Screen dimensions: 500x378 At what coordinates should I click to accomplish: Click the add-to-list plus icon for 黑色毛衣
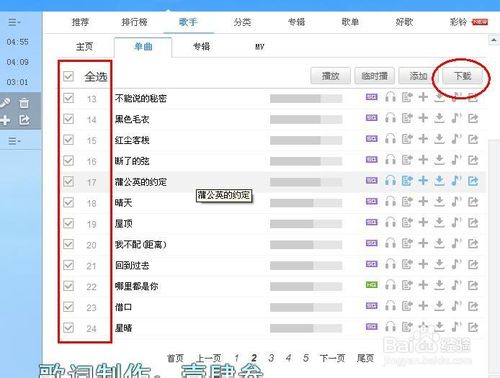click(423, 118)
